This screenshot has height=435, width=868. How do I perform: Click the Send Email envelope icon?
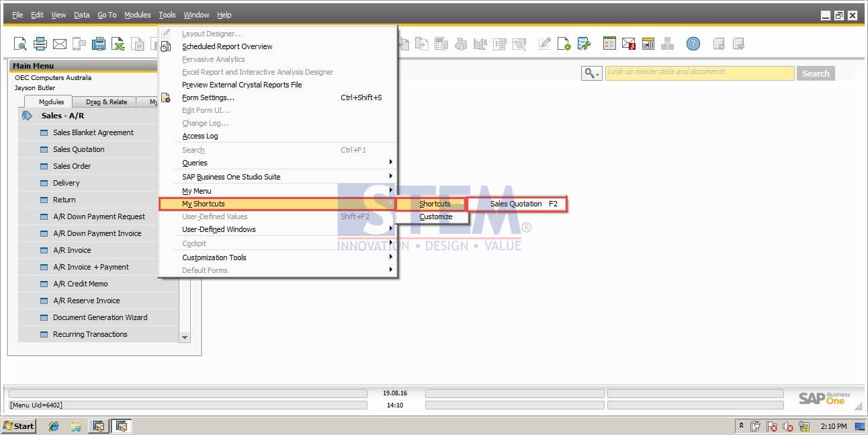60,44
